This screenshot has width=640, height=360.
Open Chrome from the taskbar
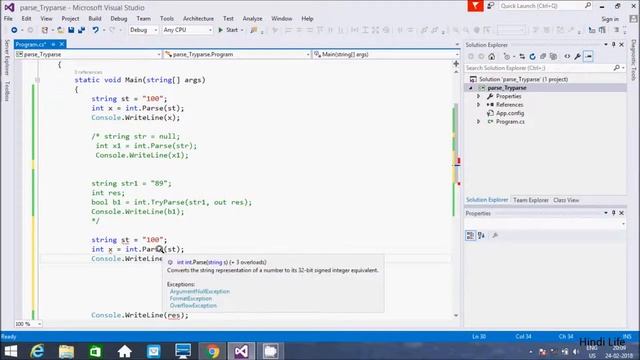(212, 351)
